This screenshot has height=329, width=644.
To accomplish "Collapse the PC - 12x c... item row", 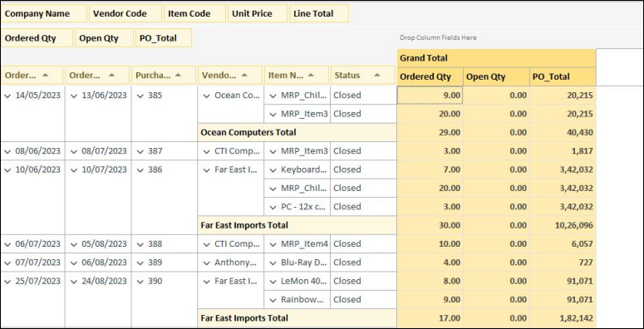I will pyautogui.click(x=273, y=208).
